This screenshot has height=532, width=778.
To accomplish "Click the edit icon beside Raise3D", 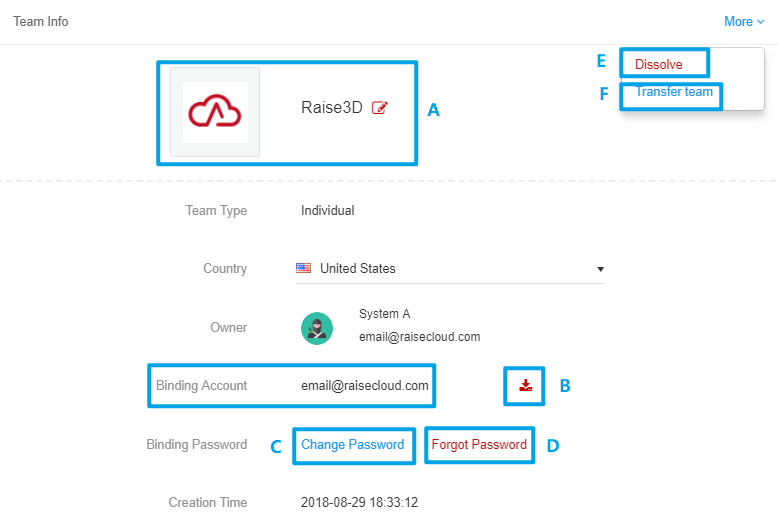I will [x=380, y=108].
